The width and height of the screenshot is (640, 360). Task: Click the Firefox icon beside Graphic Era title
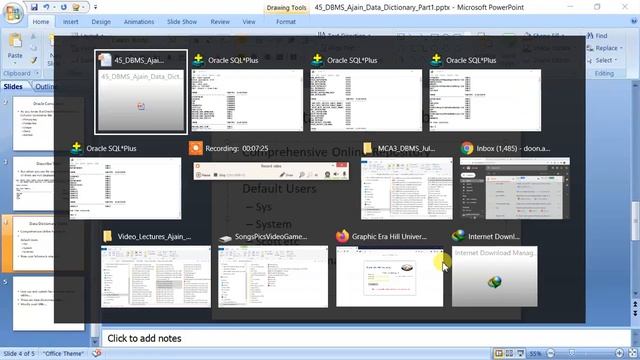point(342,236)
